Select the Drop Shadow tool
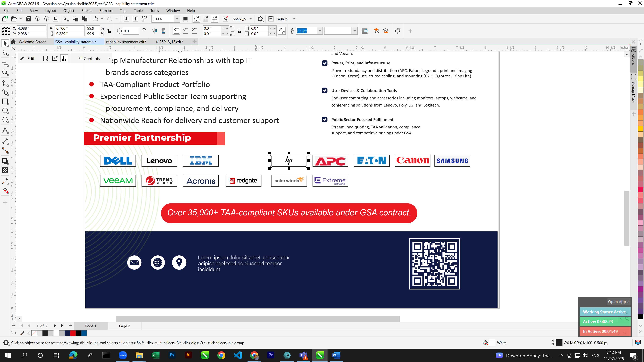 5,161
